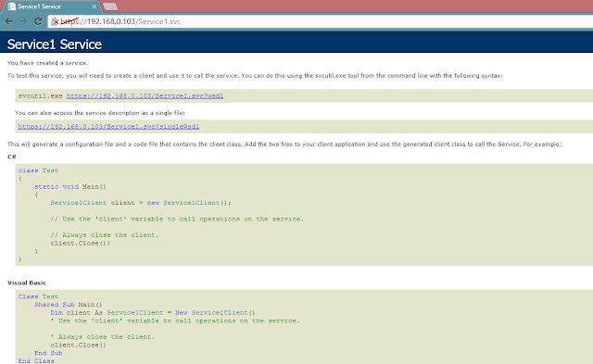Close the Service1 Service tab

click(x=95, y=6)
